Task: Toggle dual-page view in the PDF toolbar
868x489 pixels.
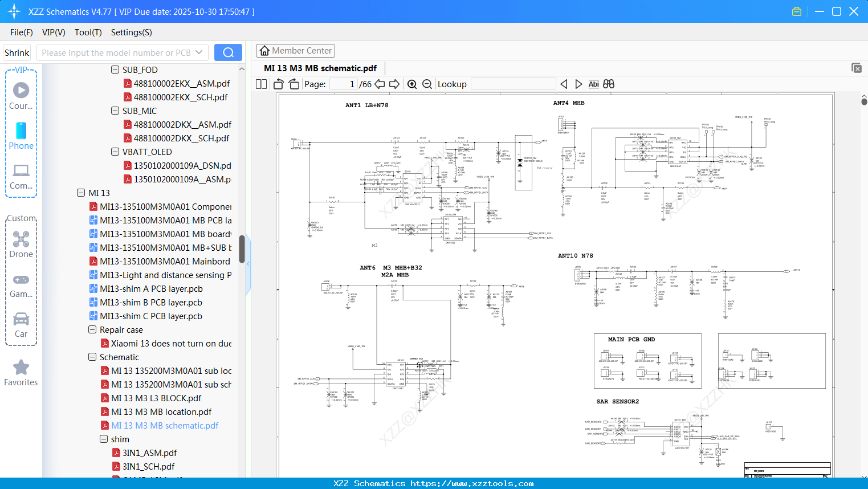Action: (260, 84)
